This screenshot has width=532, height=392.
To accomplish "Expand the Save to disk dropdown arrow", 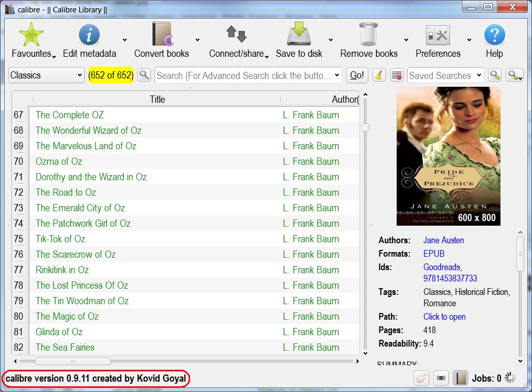I will click(331, 40).
